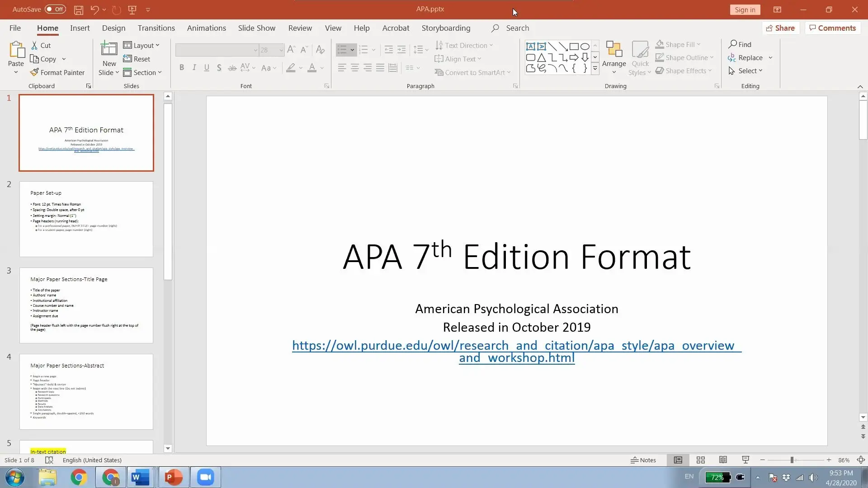Start Slide Show from status bar
The width and height of the screenshot is (868, 488).
[x=745, y=460]
